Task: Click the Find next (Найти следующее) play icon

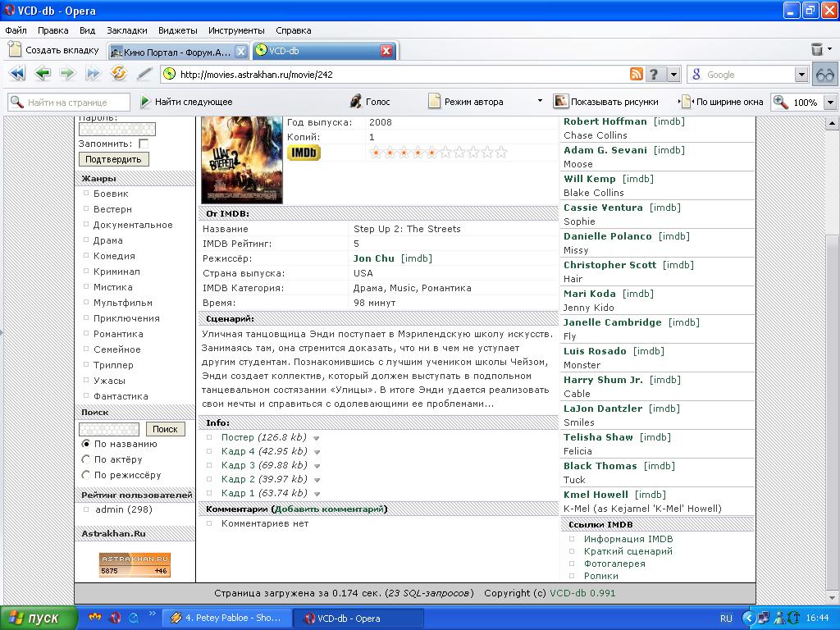Action: (x=144, y=101)
